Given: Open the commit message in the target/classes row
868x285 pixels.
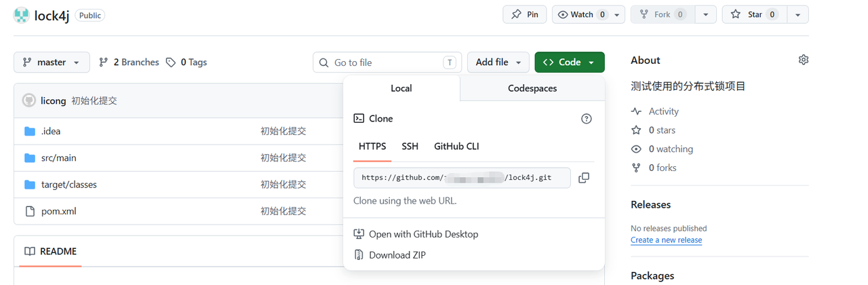Looking at the screenshot, I should point(283,185).
